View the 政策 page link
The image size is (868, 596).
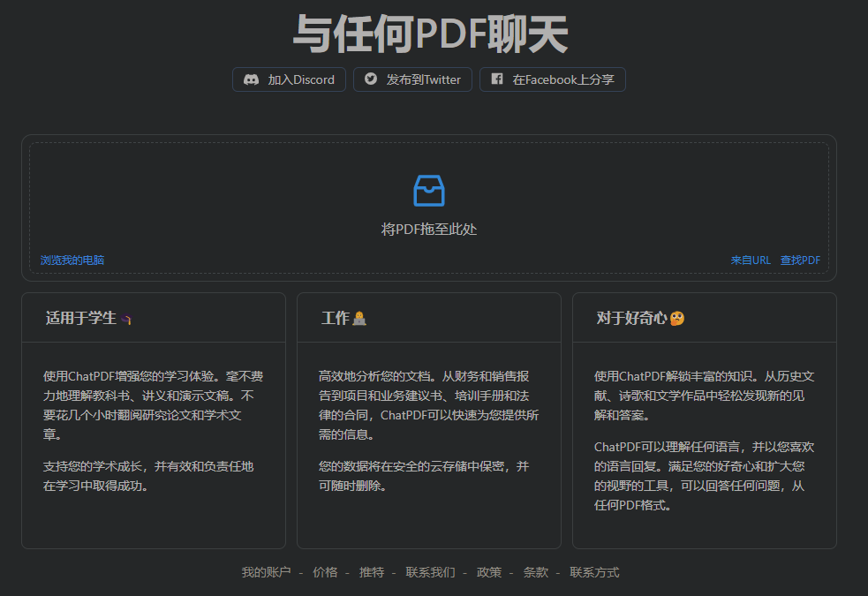[489, 572]
